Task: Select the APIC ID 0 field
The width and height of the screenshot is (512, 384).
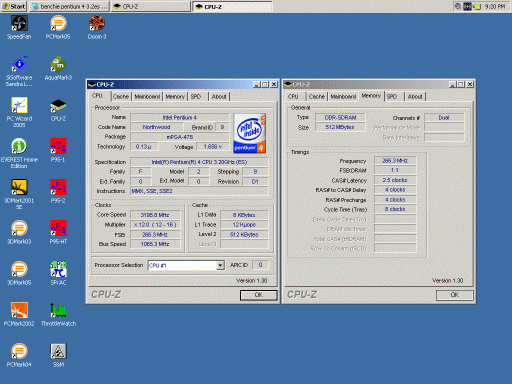Action: pos(260,265)
